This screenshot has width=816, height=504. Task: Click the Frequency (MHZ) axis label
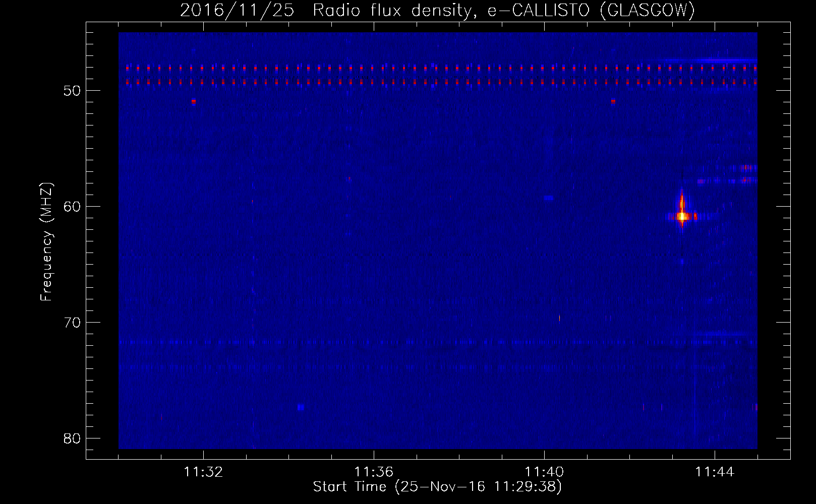[46, 241]
